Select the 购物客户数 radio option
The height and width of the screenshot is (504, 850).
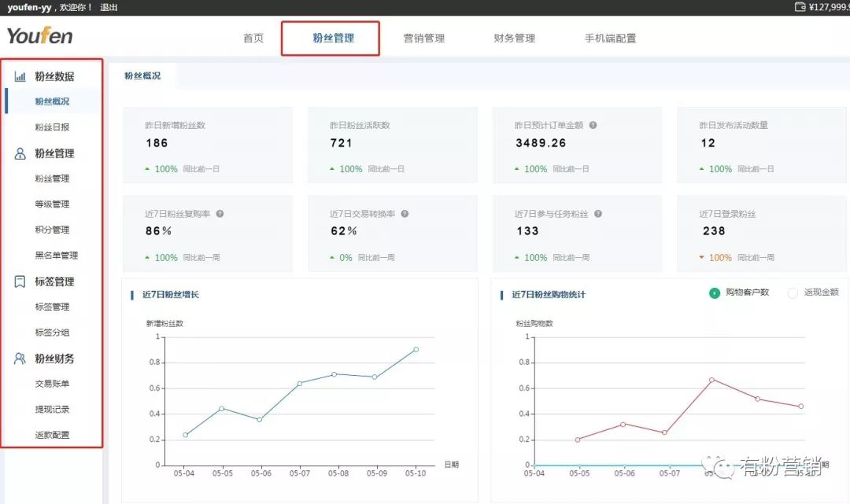coord(715,292)
